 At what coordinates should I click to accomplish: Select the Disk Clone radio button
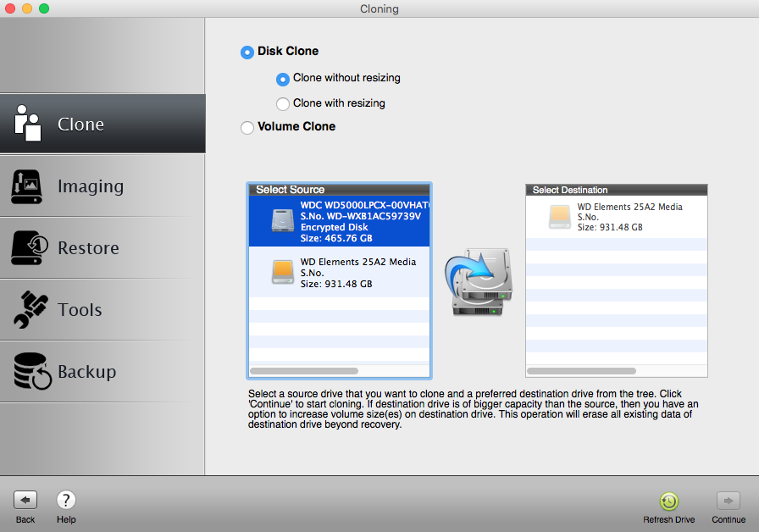247,53
